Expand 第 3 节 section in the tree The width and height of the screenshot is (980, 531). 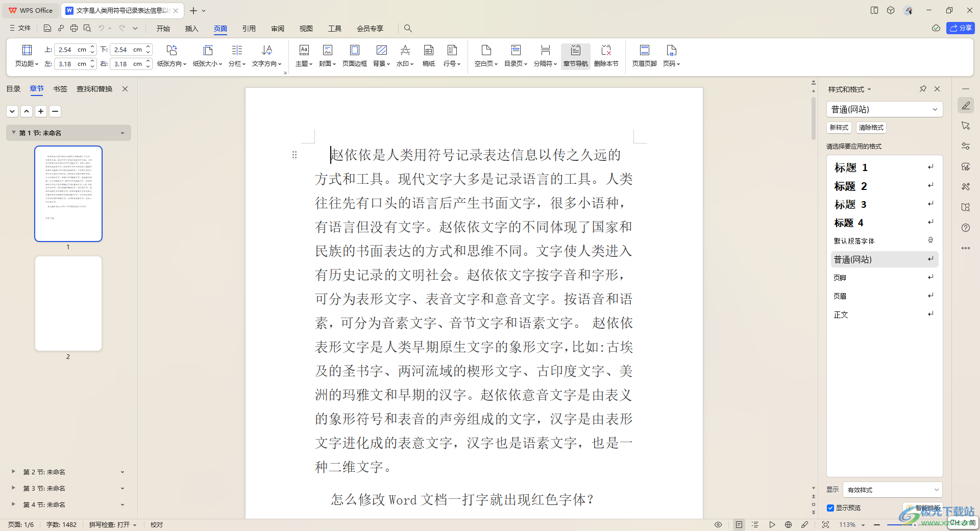pos(13,488)
